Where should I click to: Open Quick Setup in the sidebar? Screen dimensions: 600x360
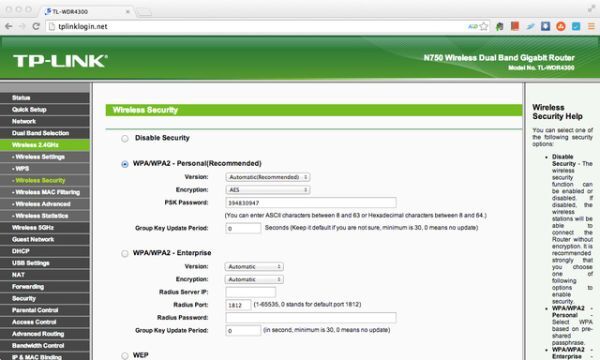pos(45,110)
